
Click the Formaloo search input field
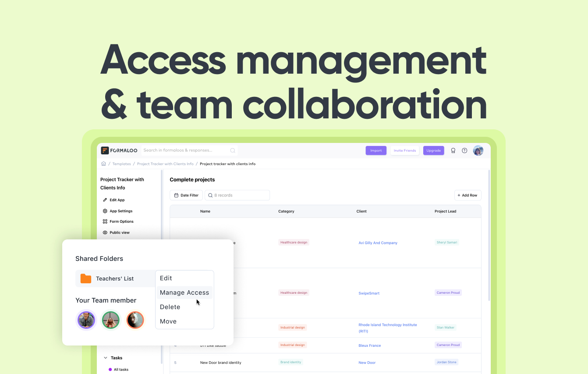click(x=189, y=150)
